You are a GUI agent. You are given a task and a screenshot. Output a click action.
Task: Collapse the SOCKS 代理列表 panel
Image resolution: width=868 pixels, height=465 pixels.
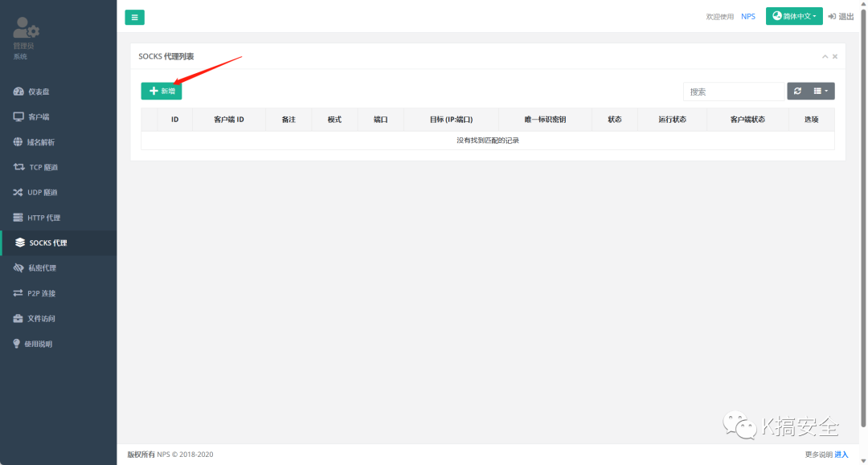pyautogui.click(x=825, y=56)
